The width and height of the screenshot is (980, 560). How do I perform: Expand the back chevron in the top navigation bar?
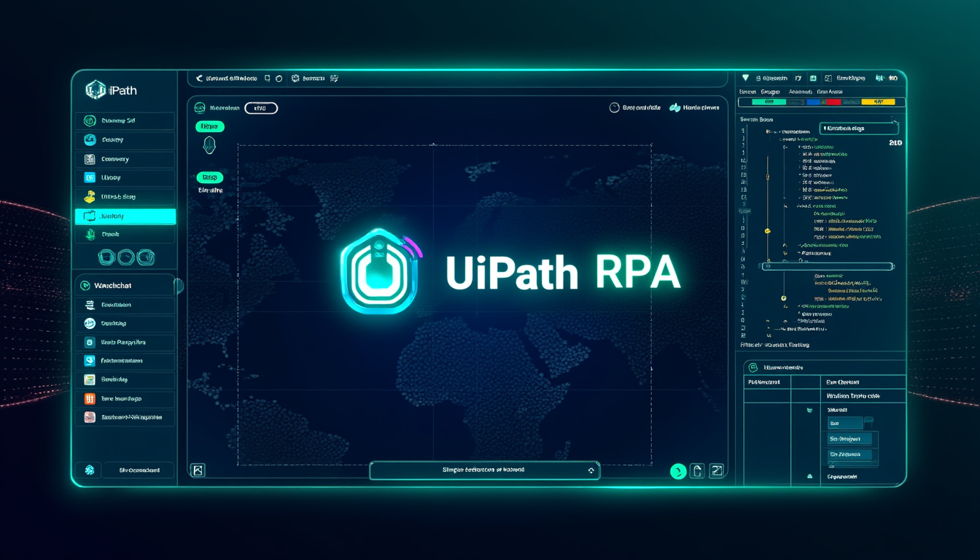201,78
